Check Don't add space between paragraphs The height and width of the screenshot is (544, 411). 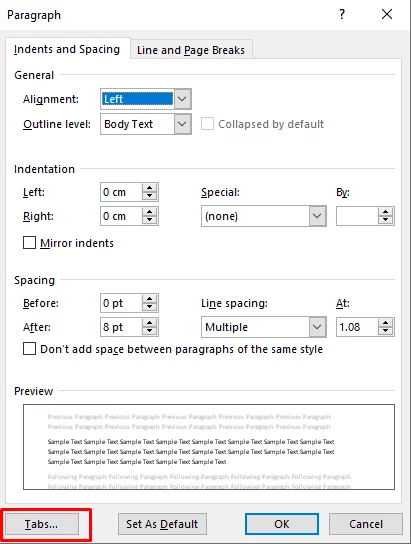click(29, 349)
